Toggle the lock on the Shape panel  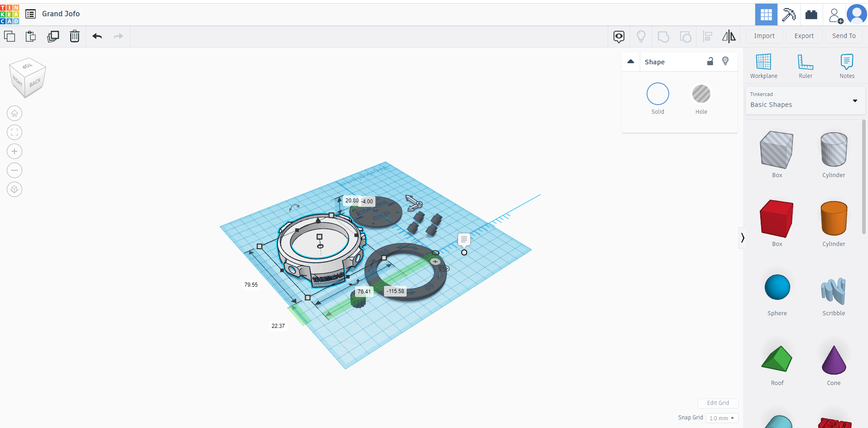click(710, 61)
